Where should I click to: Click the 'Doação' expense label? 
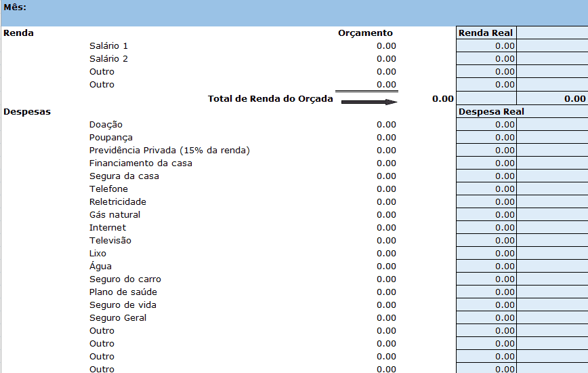106,125
